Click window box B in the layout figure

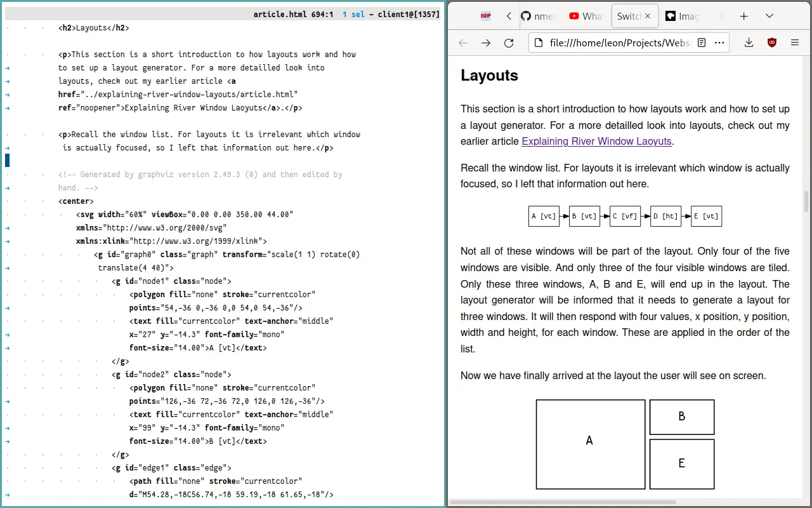tap(682, 417)
